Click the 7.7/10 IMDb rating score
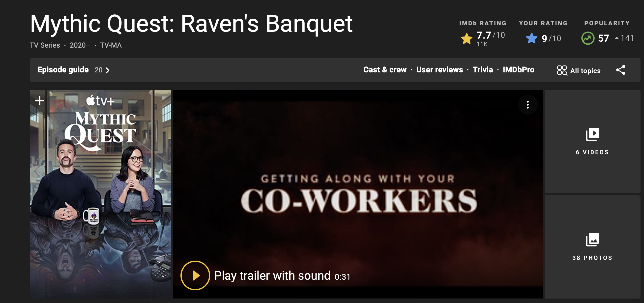This screenshot has height=303, width=644. pyautogui.click(x=491, y=35)
